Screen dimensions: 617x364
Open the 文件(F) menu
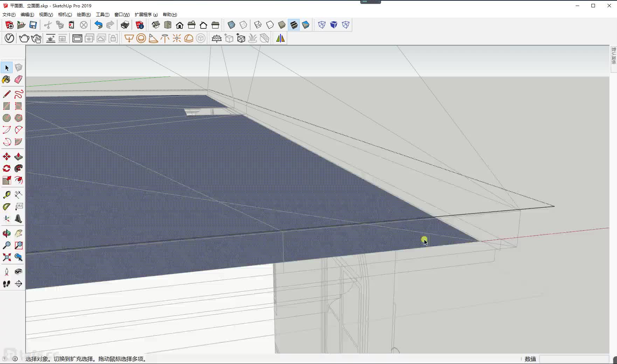coord(9,15)
